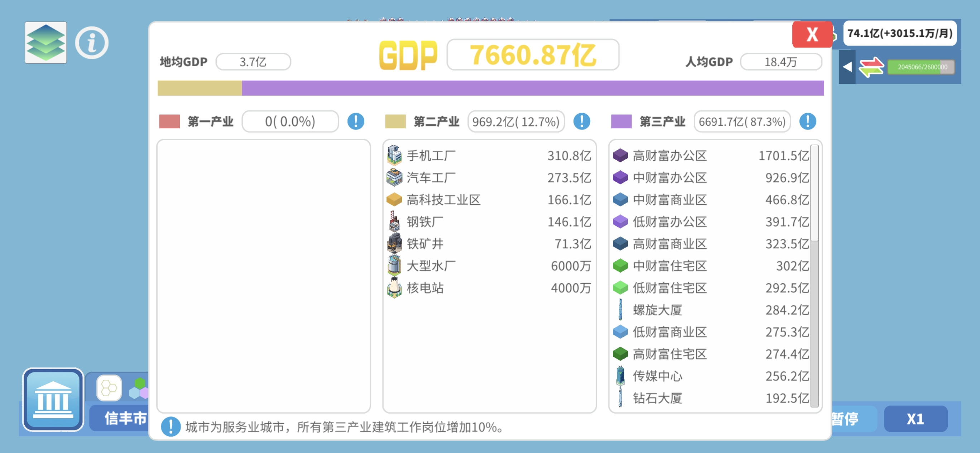Viewport: 980px width, 453px height.
Task: Open the map layers icon
Action: tap(45, 42)
